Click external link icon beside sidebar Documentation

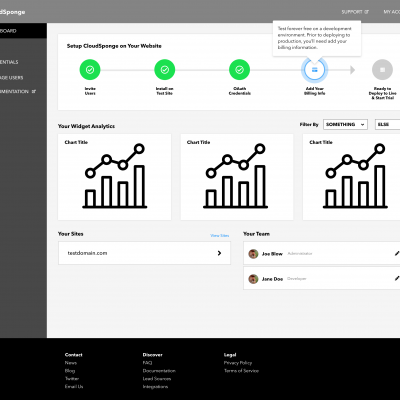click(x=34, y=91)
